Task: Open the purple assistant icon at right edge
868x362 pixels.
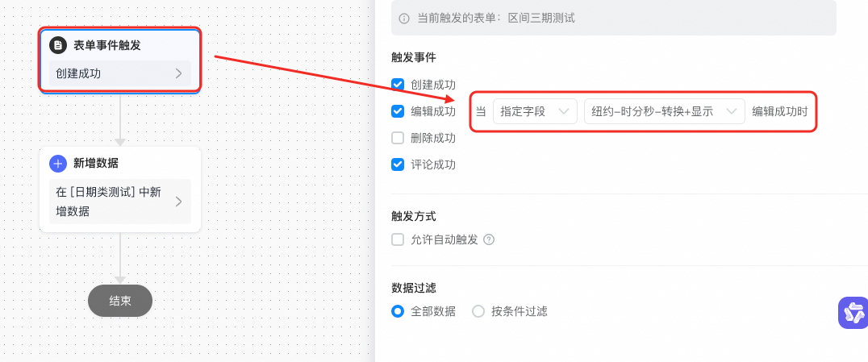Action: point(853,313)
